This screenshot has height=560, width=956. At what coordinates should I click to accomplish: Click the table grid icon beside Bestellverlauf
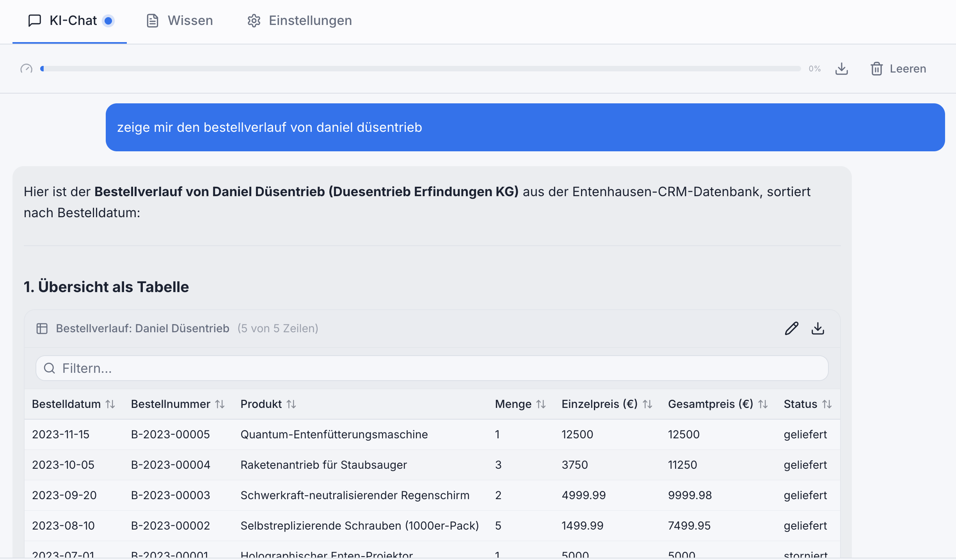[x=42, y=328]
